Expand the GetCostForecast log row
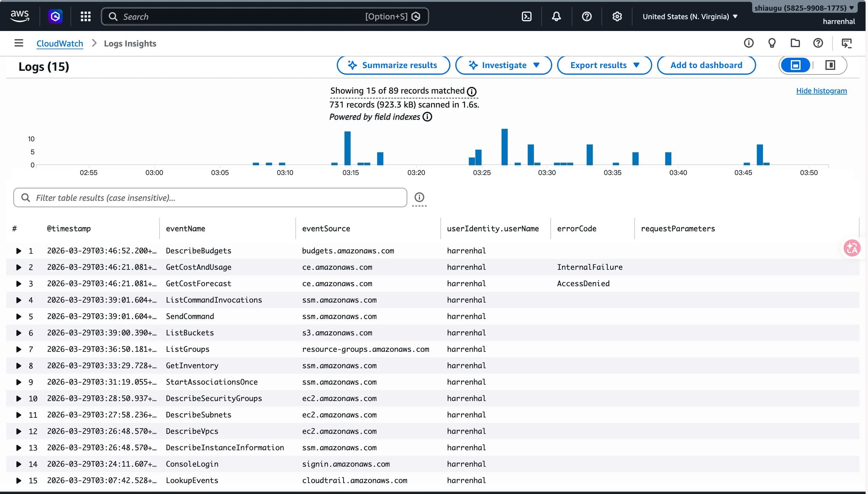The height and width of the screenshot is (494, 868). click(18, 284)
